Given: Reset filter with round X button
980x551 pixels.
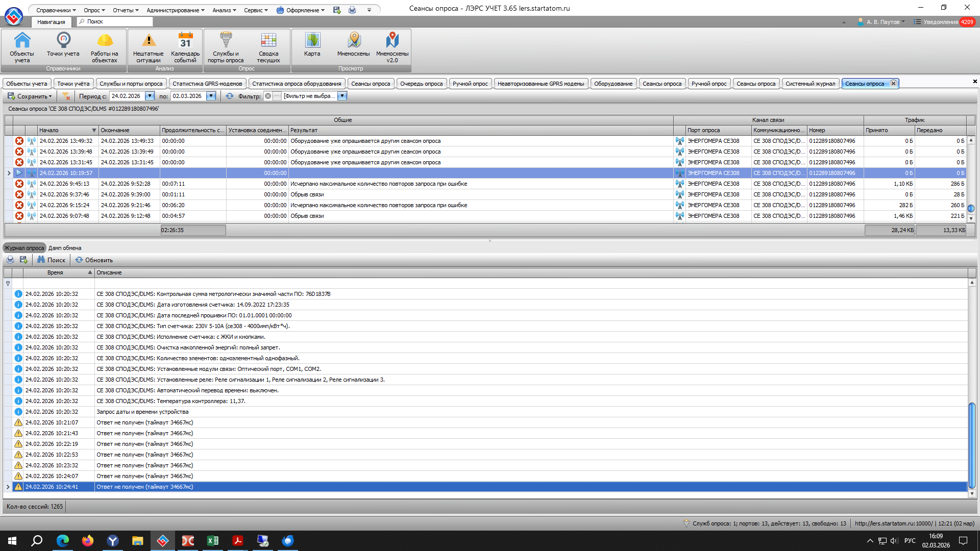Looking at the screenshot, I should [268, 96].
